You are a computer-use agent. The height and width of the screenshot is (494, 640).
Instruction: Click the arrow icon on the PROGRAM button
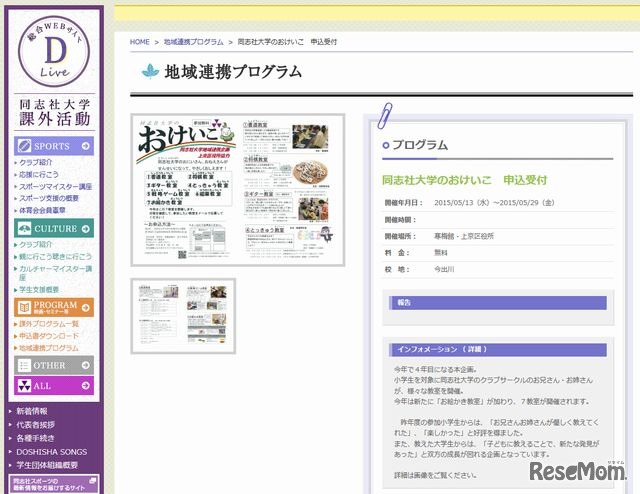tap(85, 307)
